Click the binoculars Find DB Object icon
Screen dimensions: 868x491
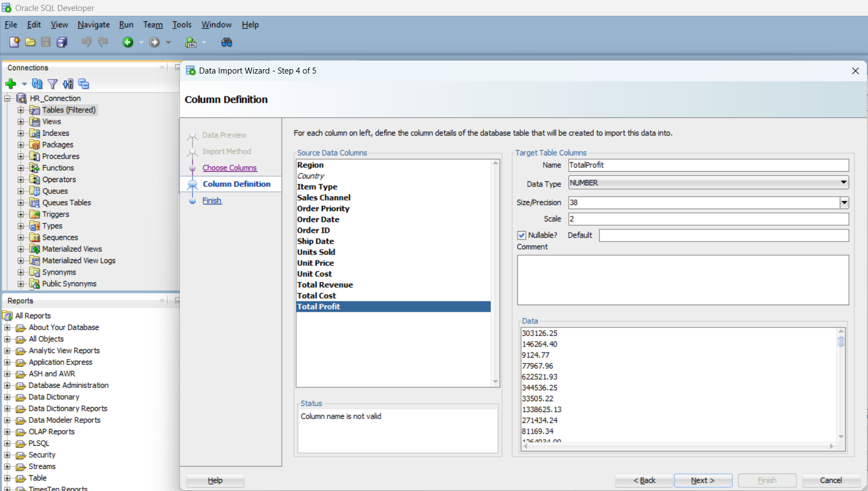click(227, 42)
